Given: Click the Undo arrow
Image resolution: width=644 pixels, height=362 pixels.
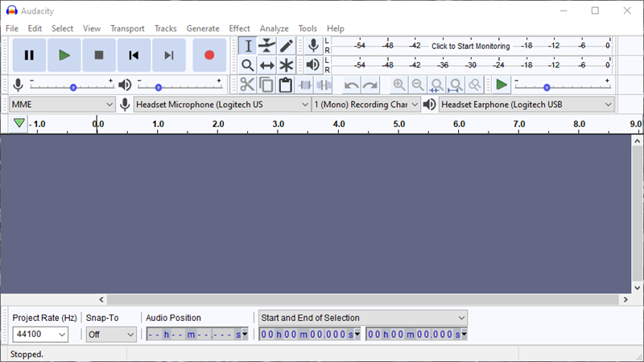Looking at the screenshot, I should (x=351, y=85).
